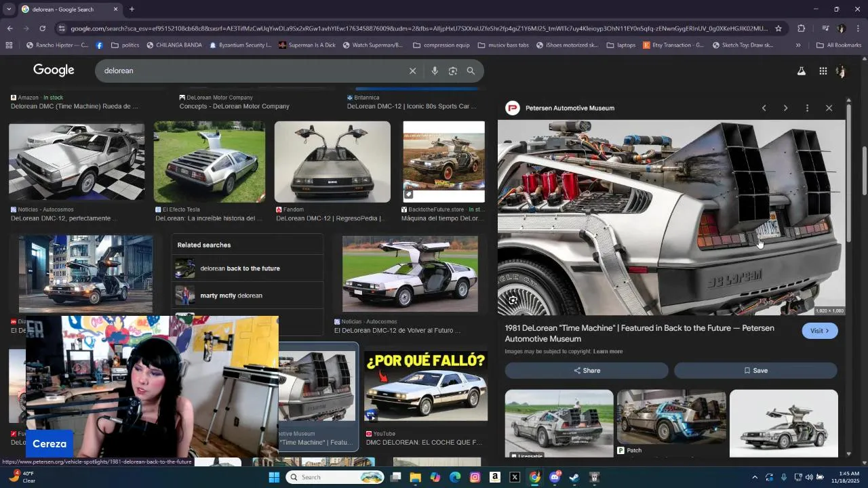Open the Google account avatar menu
Image resolution: width=868 pixels, height=488 pixels.
click(841, 70)
